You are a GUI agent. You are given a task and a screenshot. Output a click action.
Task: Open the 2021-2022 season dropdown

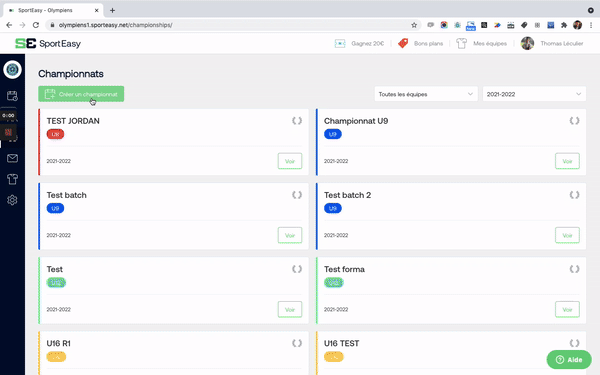click(x=534, y=94)
